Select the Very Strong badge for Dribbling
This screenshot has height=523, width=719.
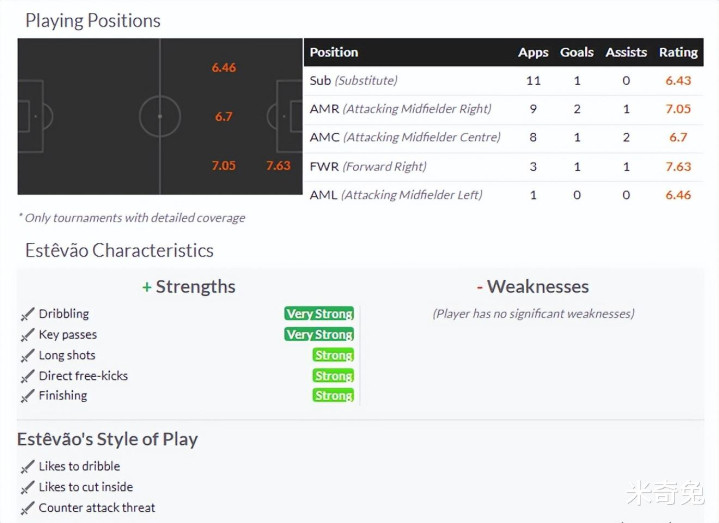click(319, 314)
